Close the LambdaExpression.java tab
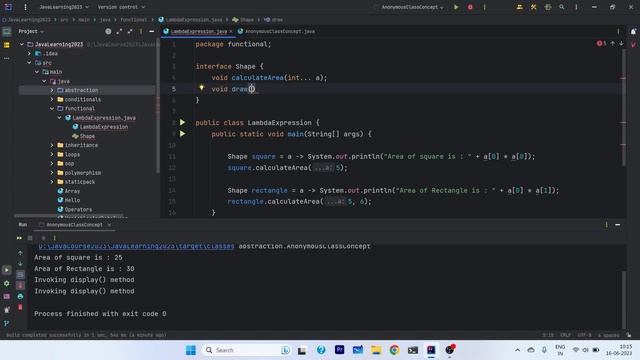 click(x=231, y=31)
